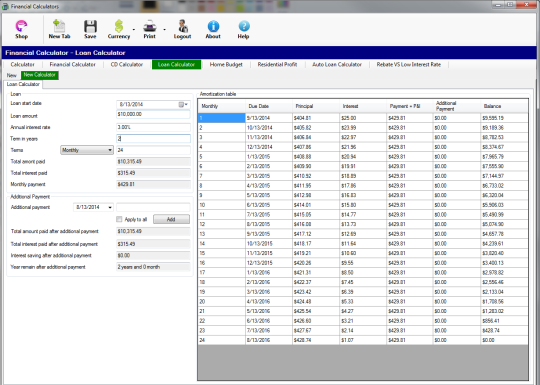540x385 pixels.
Task: Click the Terms count field showing 24
Action: pyautogui.click(x=153, y=150)
